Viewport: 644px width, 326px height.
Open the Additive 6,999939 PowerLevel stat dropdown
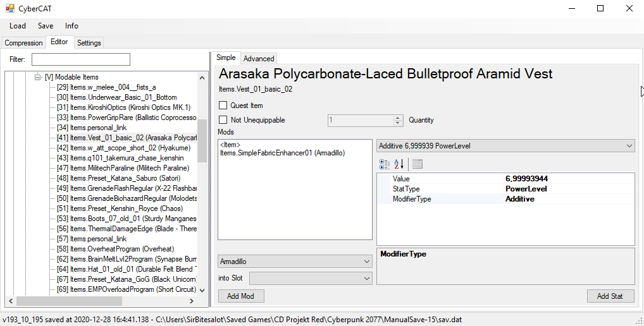pos(505,145)
